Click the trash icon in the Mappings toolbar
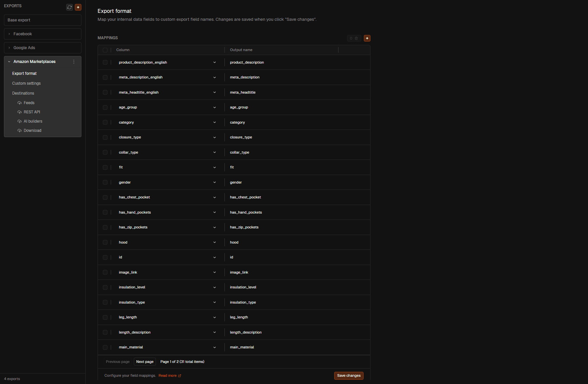 [356, 38]
